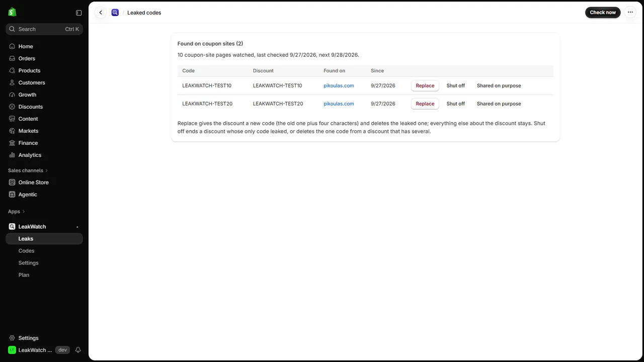Click the Leaked codes breadcrumb title

click(144, 13)
